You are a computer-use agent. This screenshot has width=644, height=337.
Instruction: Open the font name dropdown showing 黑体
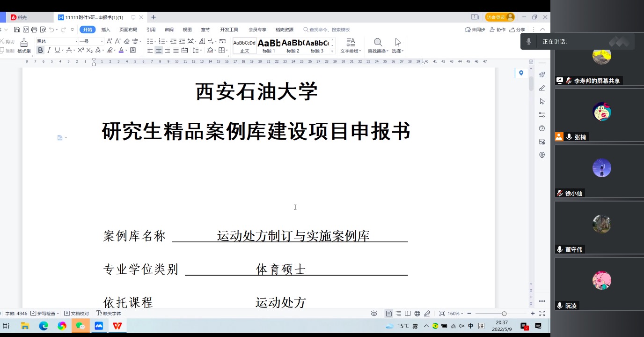(x=57, y=41)
